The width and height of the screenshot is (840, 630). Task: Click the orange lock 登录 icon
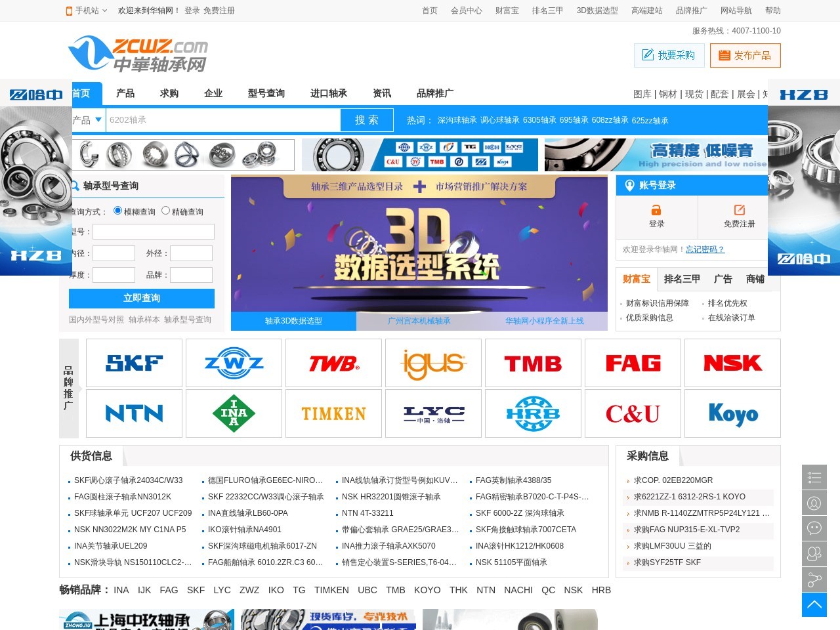(656, 210)
